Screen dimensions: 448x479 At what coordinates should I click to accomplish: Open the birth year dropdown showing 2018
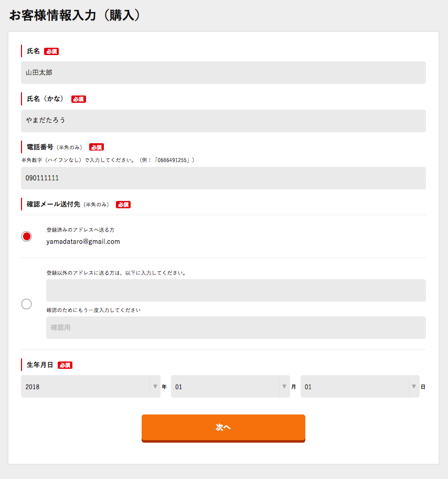point(91,387)
